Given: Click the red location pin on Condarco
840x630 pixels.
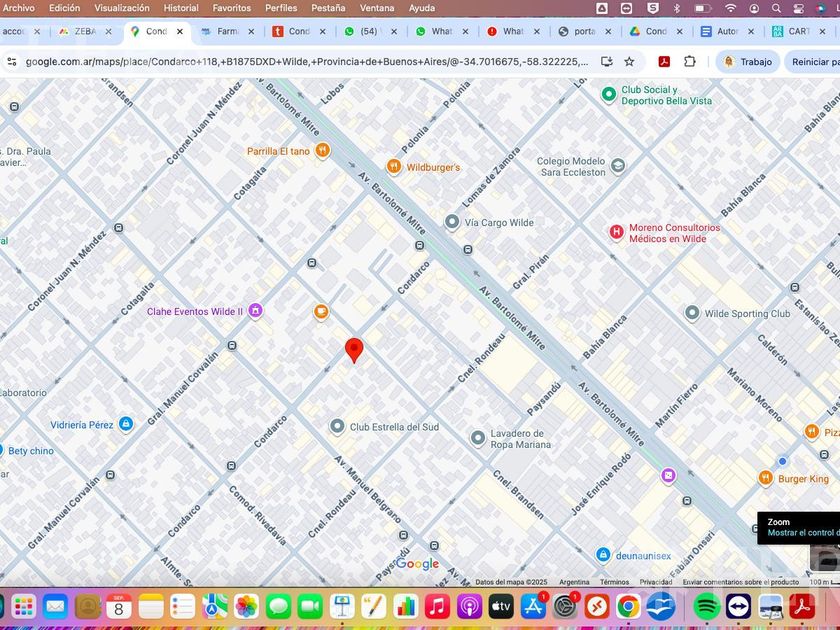Looking at the screenshot, I should 353,350.
